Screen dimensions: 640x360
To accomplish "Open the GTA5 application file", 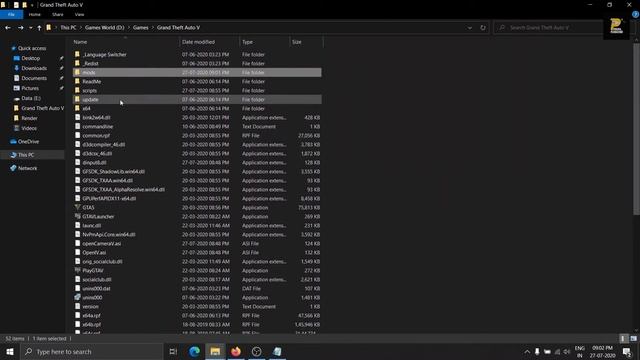I will [88, 207].
